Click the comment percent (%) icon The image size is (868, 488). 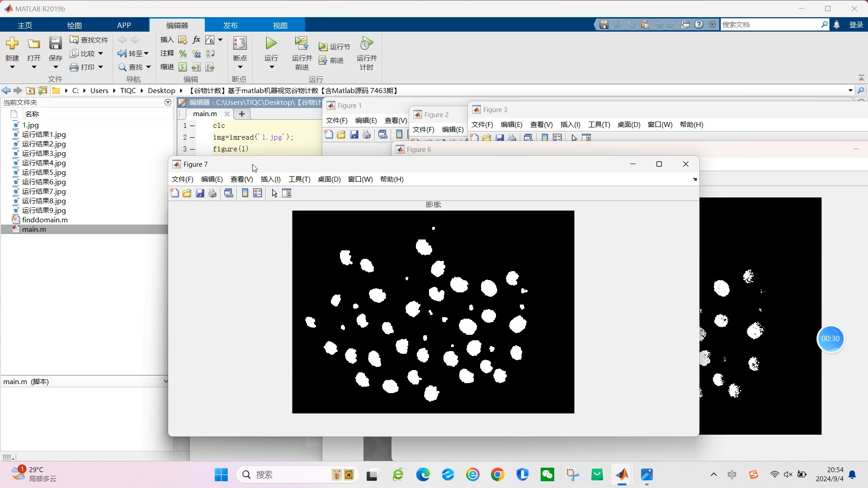coord(183,54)
